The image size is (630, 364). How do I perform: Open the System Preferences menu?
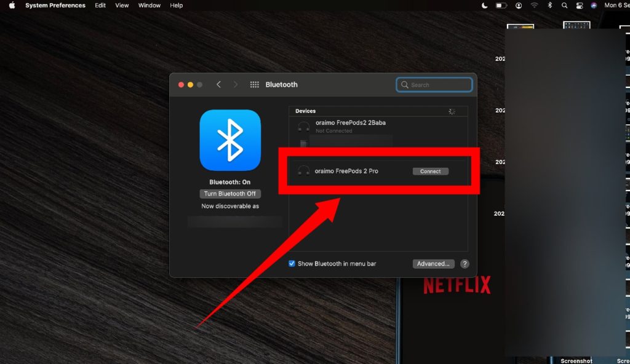pos(55,5)
